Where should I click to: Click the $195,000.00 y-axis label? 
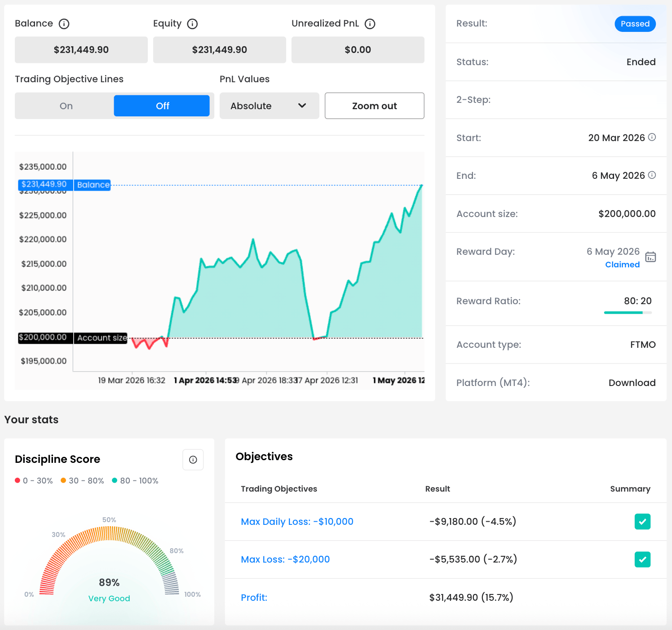(x=44, y=361)
